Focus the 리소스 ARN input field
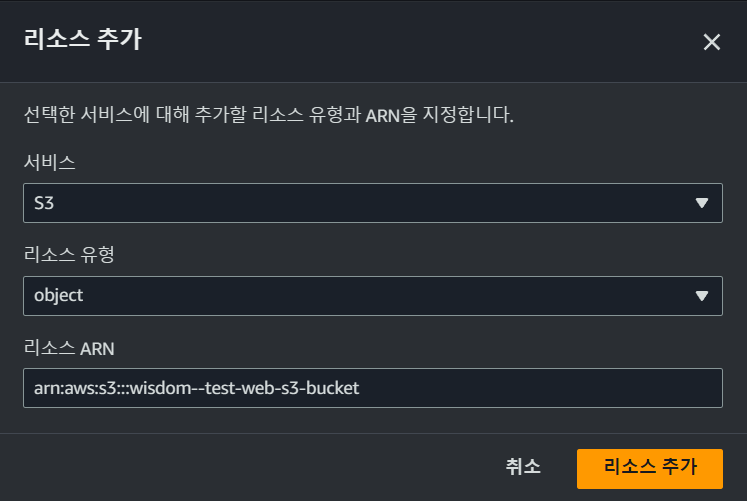This screenshot has width=747, height=501. (x=373, y=388)
